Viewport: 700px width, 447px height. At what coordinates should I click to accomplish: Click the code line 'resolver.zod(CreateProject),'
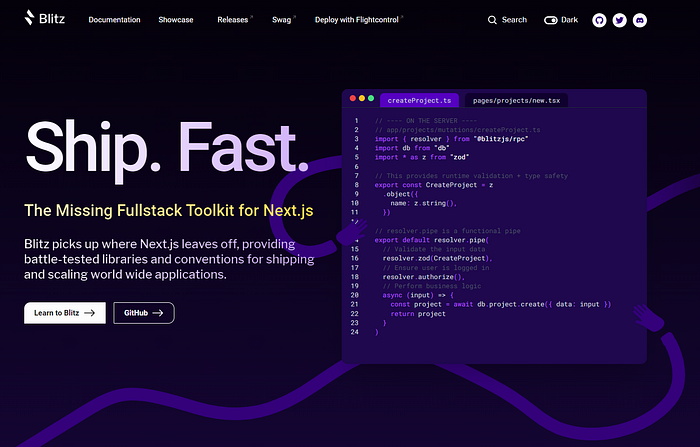[438, 258]
